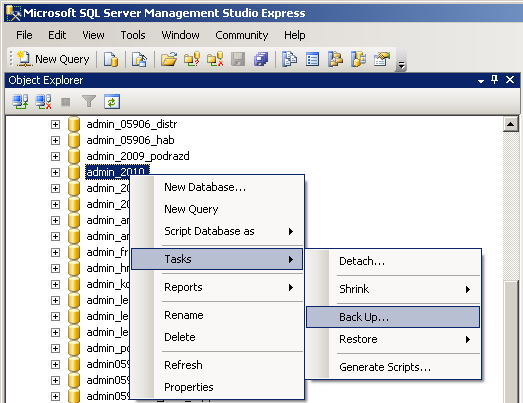The height and width of the screenshot is (403, 523).
Task: Click the Refresh icon in Object Explorer
Action: coord(112,101)
